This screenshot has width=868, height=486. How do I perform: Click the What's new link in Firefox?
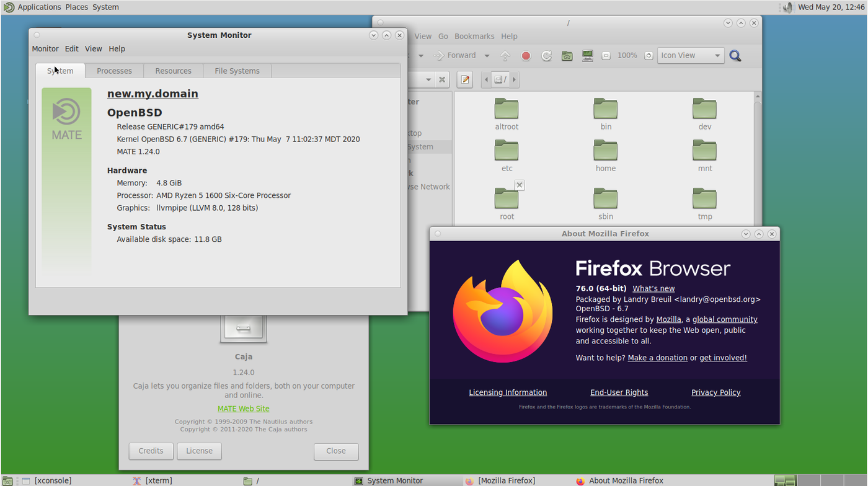click(653, 289)
